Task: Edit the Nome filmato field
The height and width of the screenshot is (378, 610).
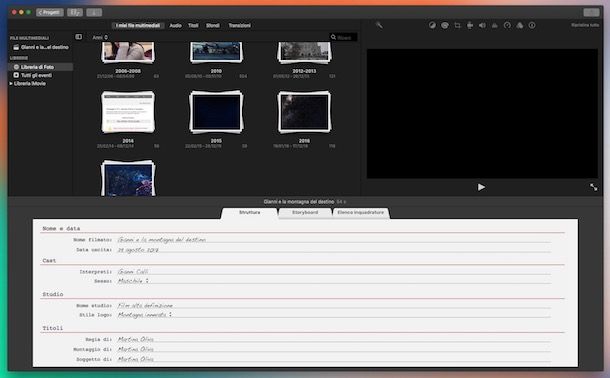Action: pyautogui.click(x=334, y=240)
